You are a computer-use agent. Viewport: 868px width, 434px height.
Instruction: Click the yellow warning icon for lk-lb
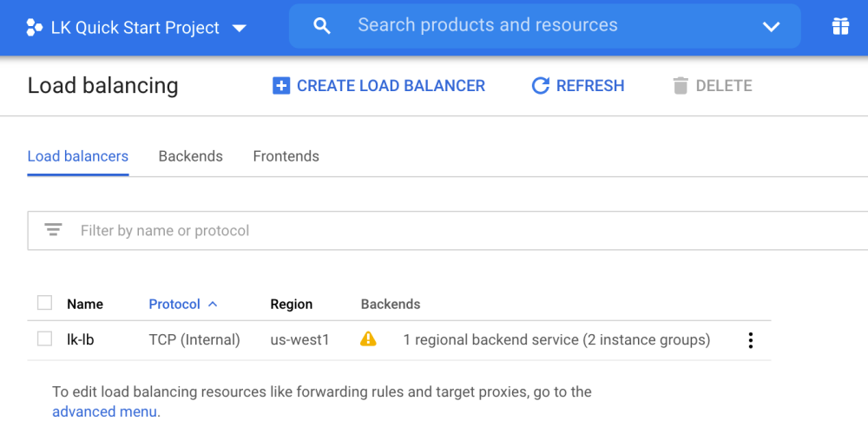click(x=368, y=339)
